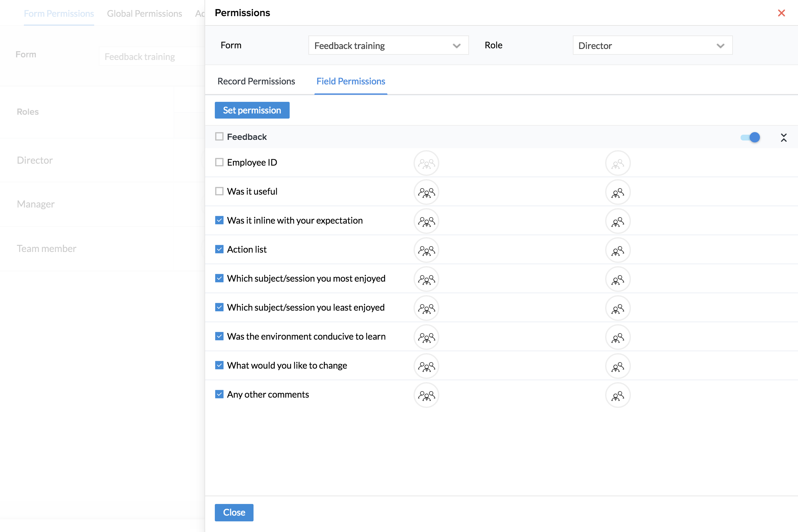Click the Set permission button
798x532 pixels.
252,110
